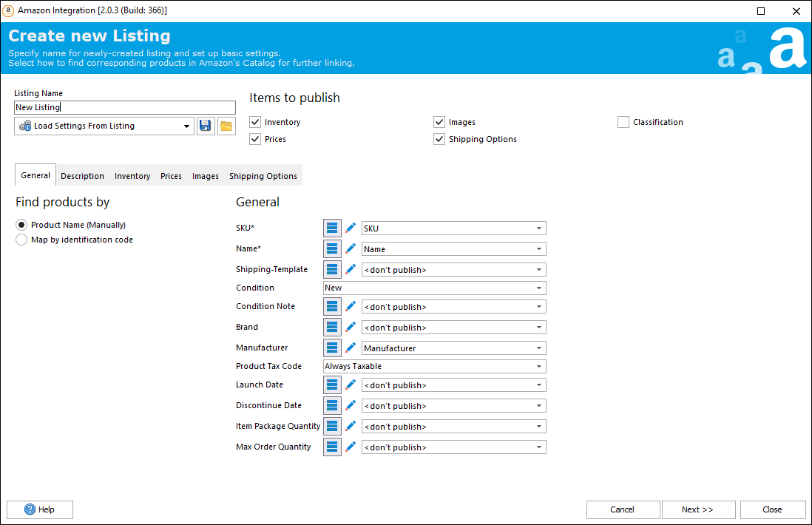812x525 pixels.
Task: Switch to the Prices tab
Action: tap(171, 176)
